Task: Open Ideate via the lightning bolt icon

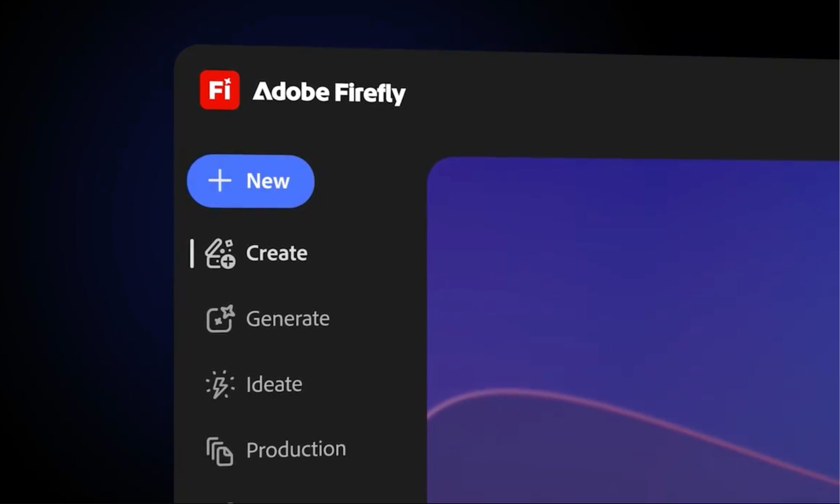Action: pos(220,384)
